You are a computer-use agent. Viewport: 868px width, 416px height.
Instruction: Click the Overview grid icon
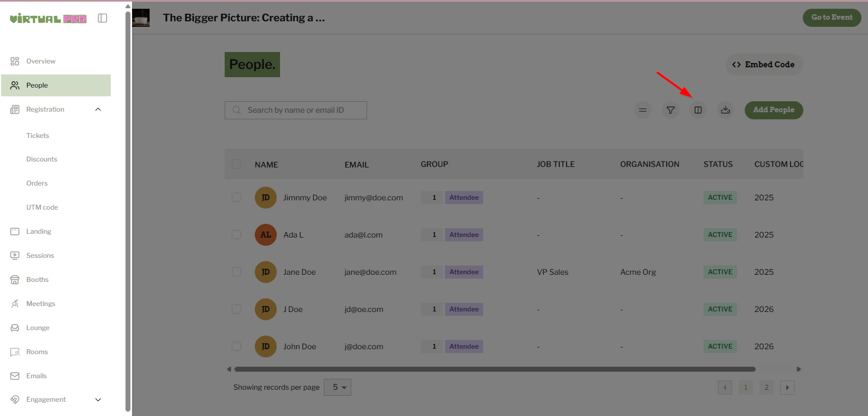(15, 61)
